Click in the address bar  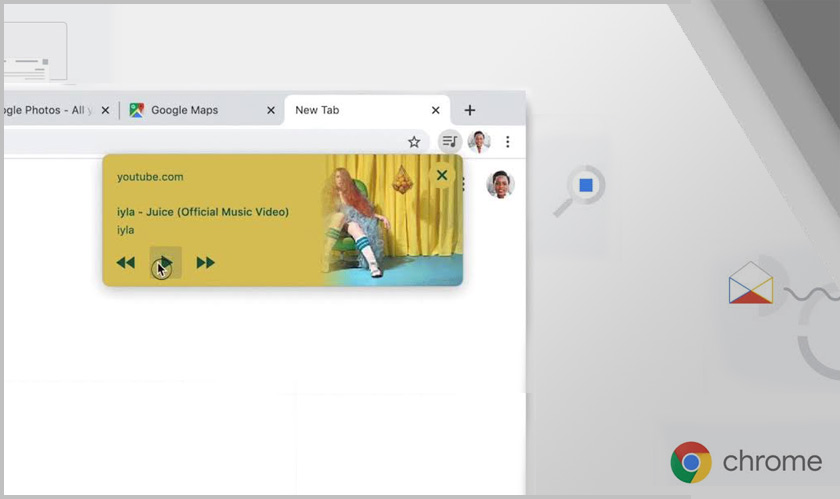pos(214,142)
